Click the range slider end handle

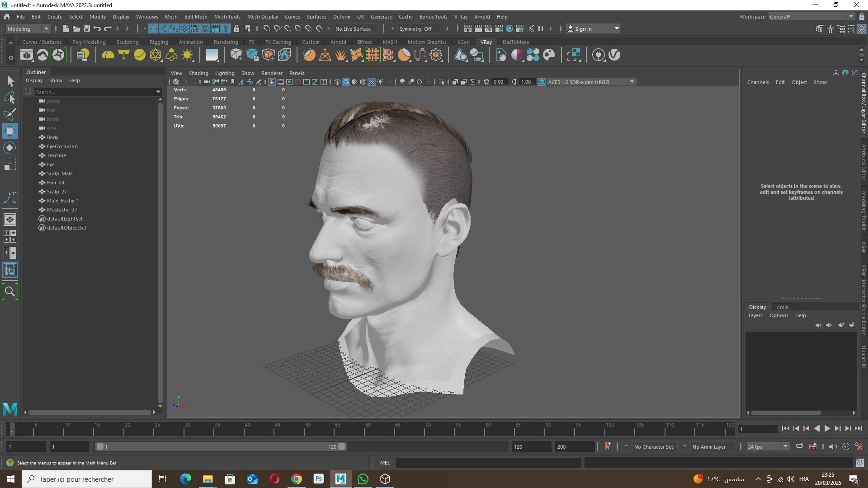pyautogui.click(x=342, y=446)
